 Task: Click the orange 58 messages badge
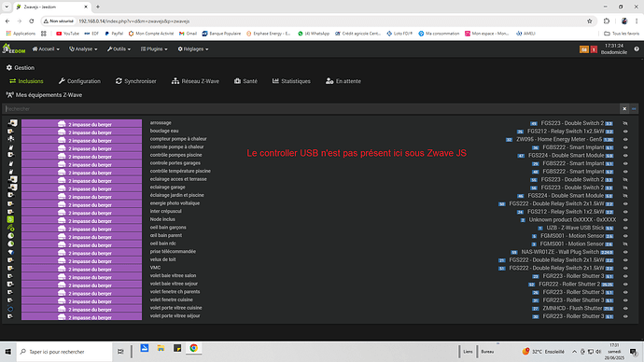coord(583,49)
